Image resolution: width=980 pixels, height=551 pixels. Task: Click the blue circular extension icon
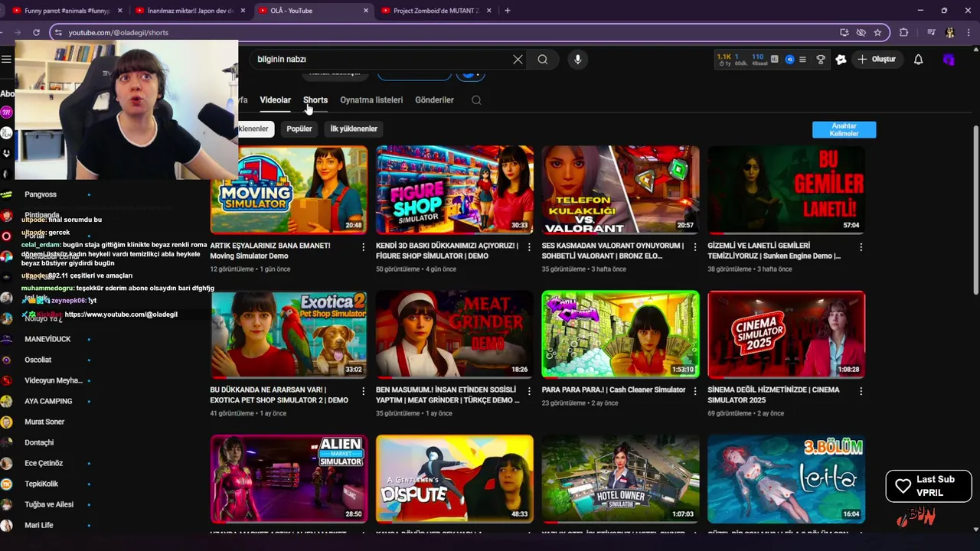[789, 59]
